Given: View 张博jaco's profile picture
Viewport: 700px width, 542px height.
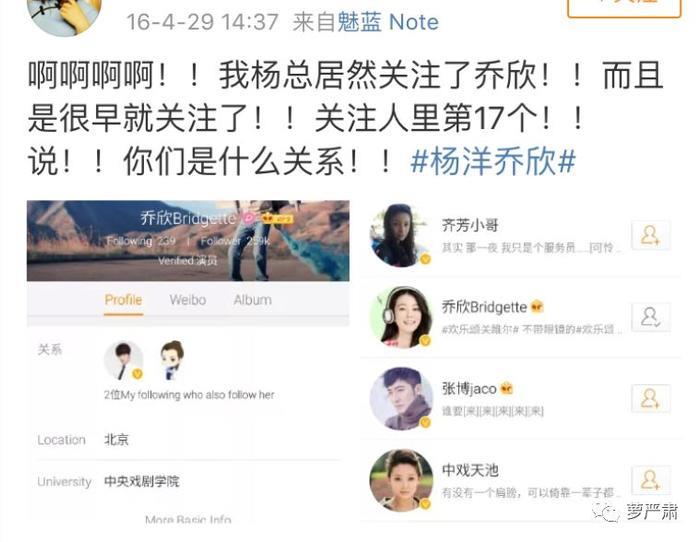Looking at the screenshot, I should point(401,399).
